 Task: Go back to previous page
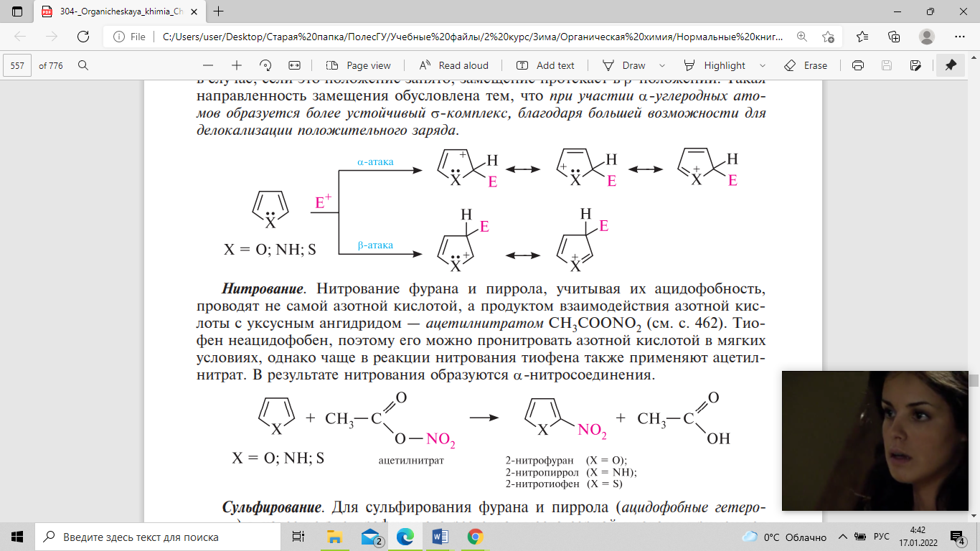pos(20,37)
